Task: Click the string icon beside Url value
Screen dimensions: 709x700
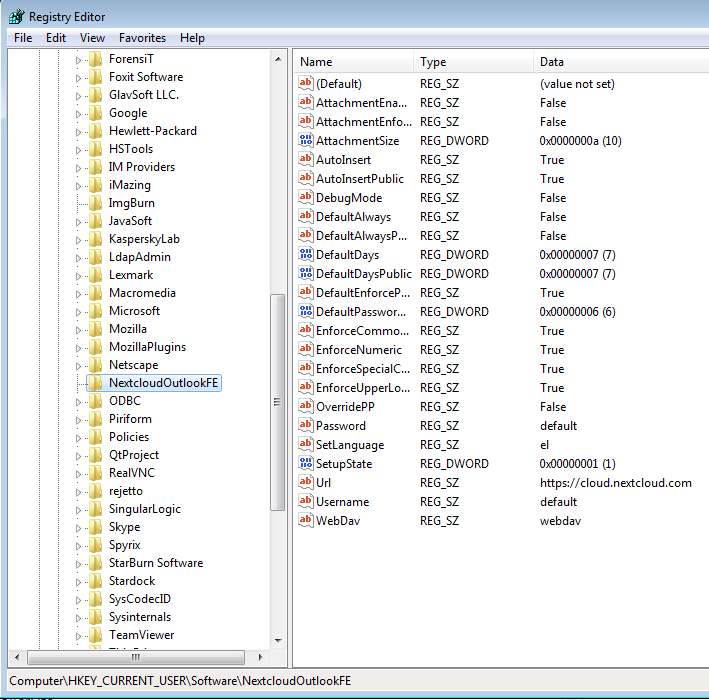Action: click(306, 483)
